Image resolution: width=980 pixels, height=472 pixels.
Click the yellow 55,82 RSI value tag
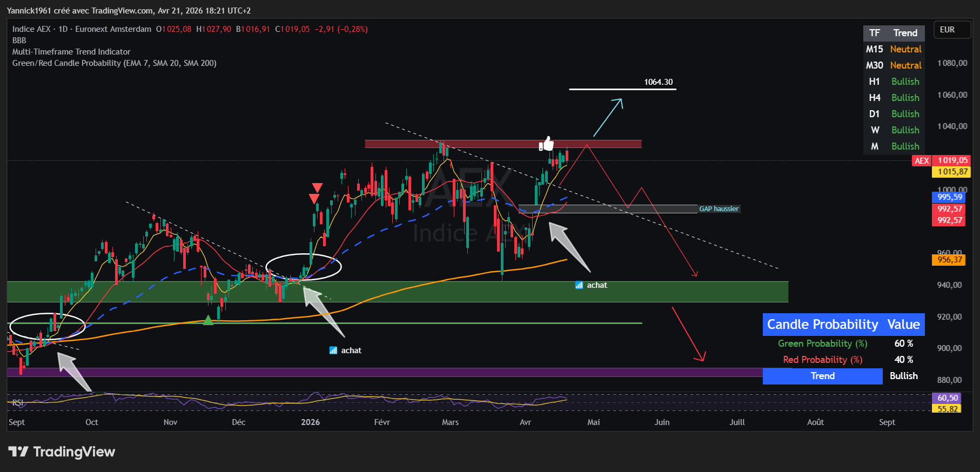[947, 409]
